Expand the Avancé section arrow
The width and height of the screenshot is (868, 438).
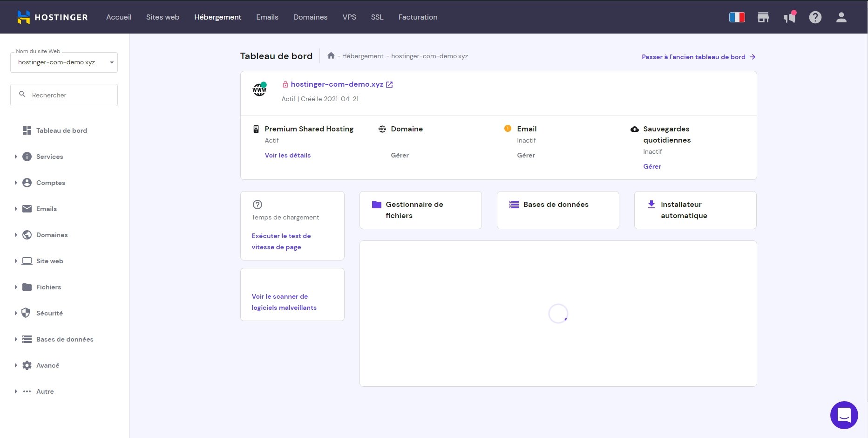pos(16,365)
